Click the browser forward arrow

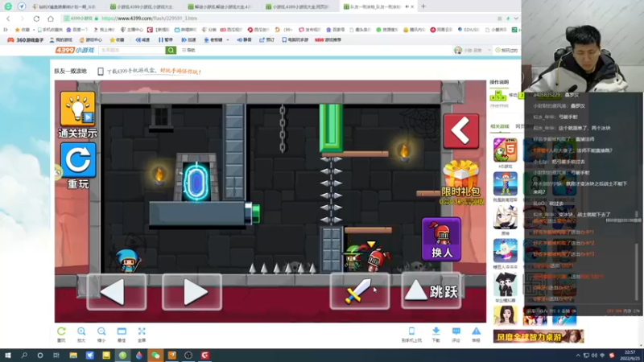tap(23, 19)
